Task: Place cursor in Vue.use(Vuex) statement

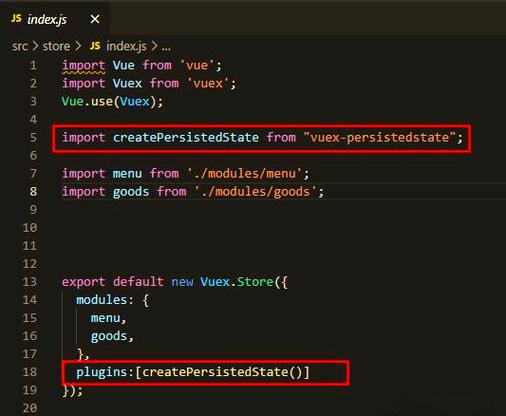Action: [x=112, y=101]
